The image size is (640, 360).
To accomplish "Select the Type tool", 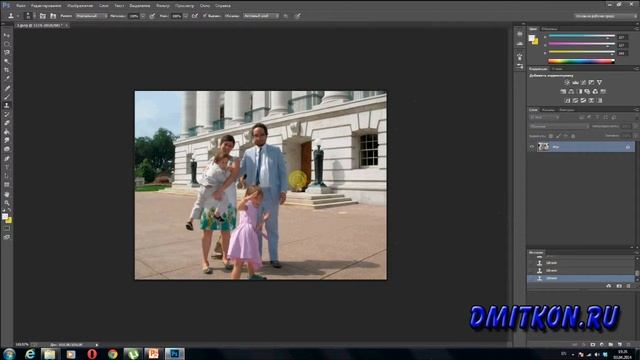I will (x=7, y=167).
